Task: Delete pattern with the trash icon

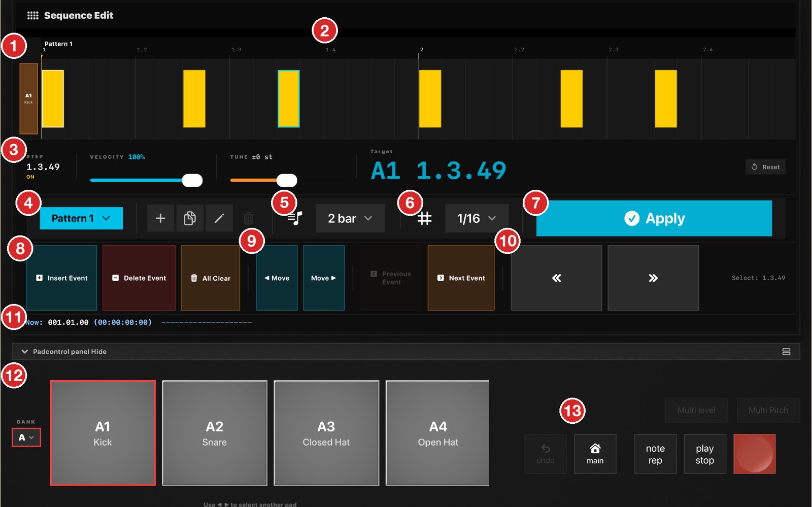Action: click(x=249, y=218)
